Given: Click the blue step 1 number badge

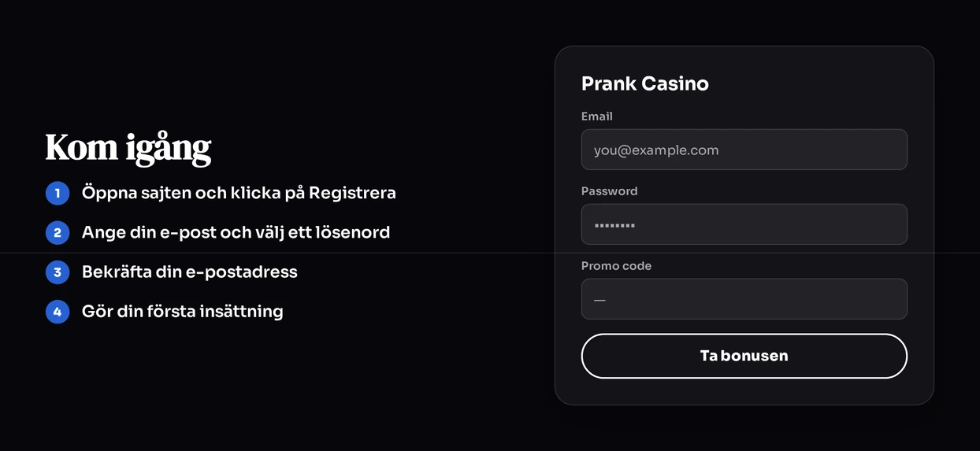Looking at the screenshot, I should (58, 193).
